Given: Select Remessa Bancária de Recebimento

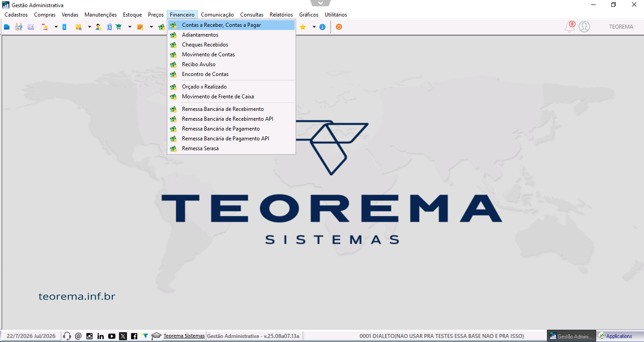Looking at the screenshot, I should click(x=231, y=109).
